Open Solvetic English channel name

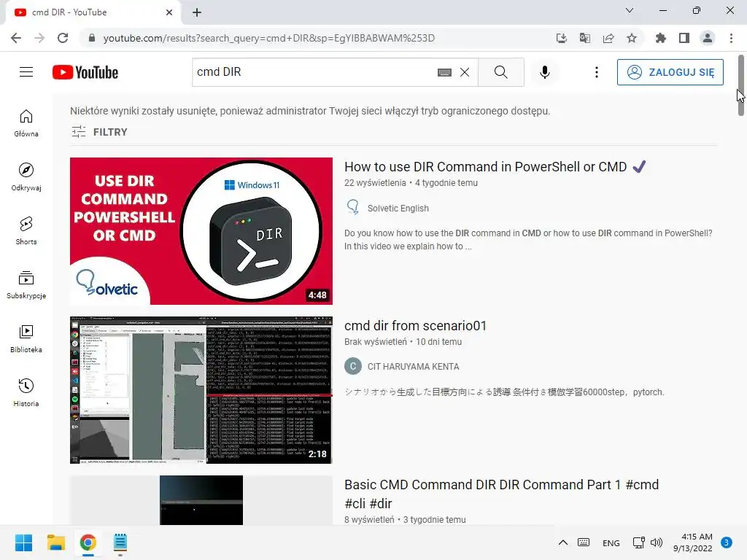click(398, 208)
